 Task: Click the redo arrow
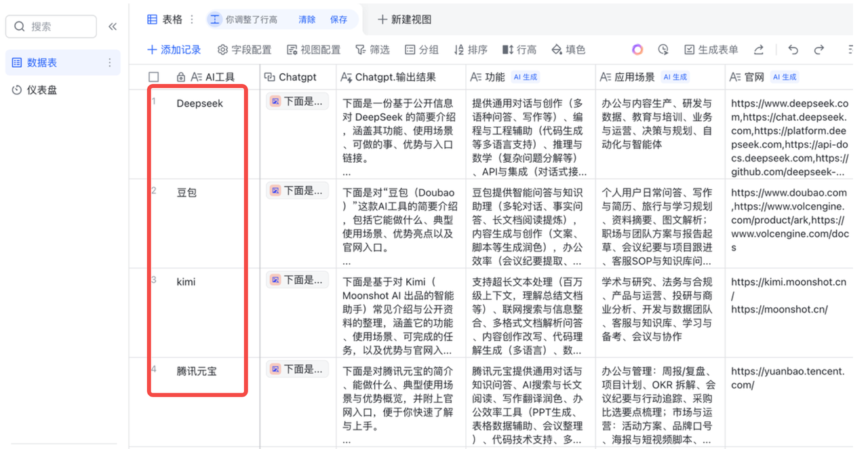pyautogui.click(x=819, y=50)
